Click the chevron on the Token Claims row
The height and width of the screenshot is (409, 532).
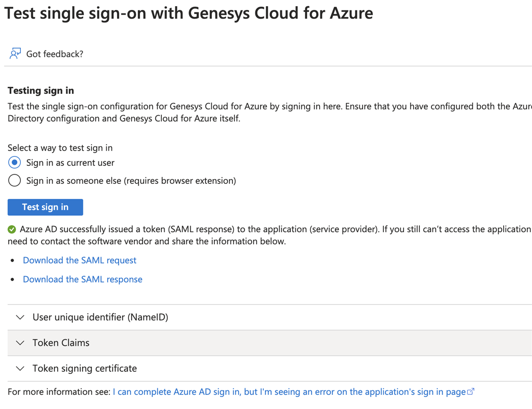point(20,343)
